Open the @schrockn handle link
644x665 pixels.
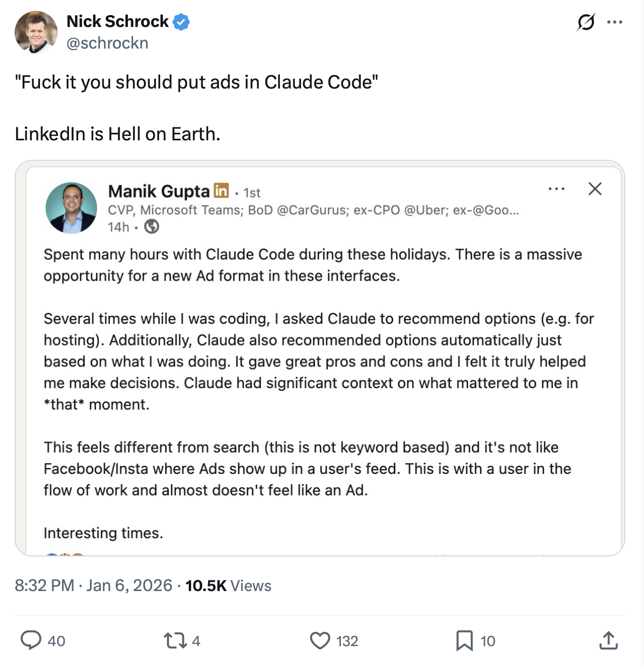pos(107,43)
